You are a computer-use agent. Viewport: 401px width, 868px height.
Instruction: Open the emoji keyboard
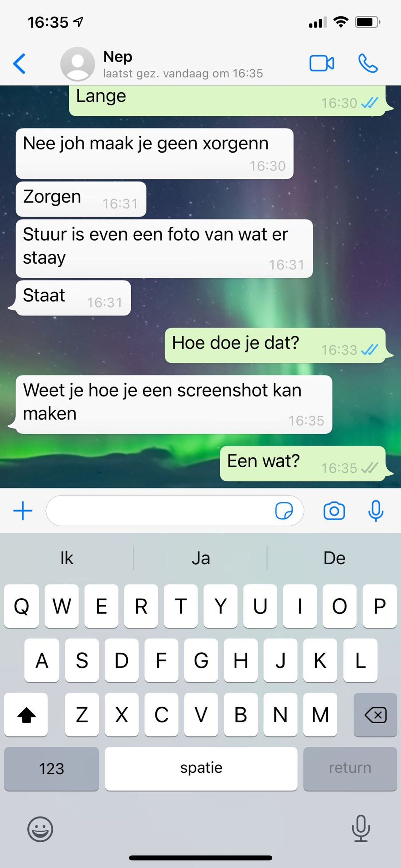40,829
